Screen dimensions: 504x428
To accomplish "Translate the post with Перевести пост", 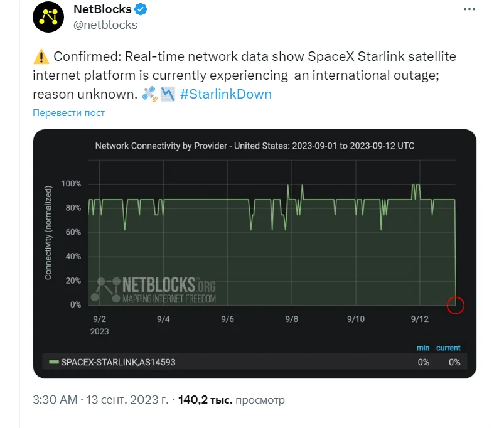I will coord(66,113).
